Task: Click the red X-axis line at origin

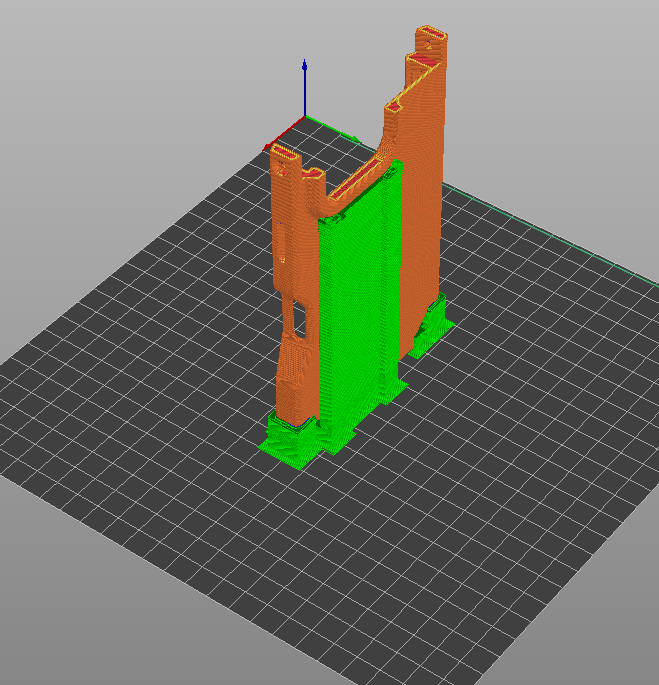Action: tap(283, 133)
